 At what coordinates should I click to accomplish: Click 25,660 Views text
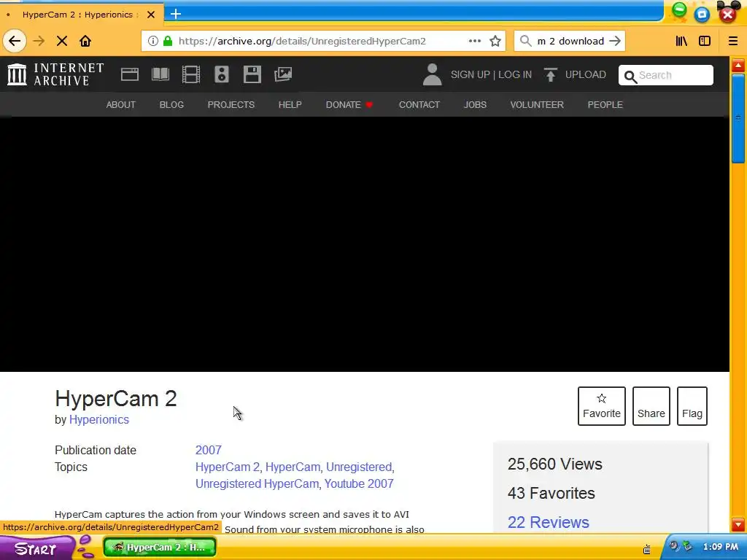point(555,464)
